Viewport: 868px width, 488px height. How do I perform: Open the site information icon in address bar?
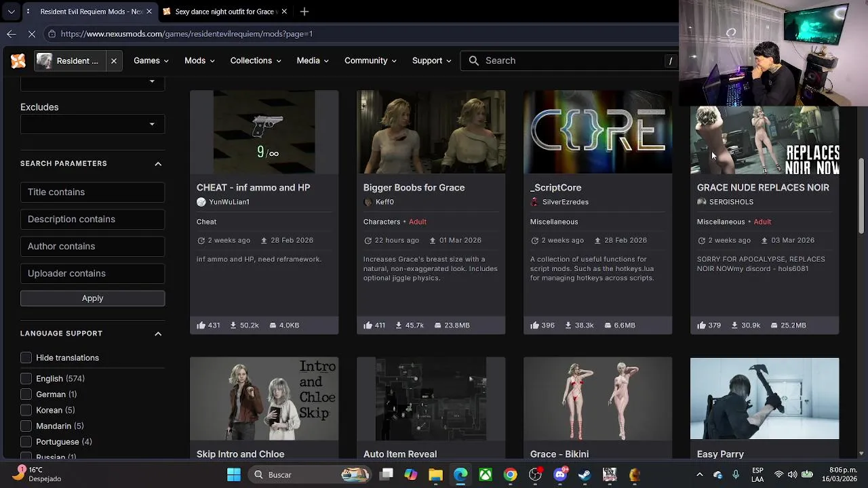52,33
